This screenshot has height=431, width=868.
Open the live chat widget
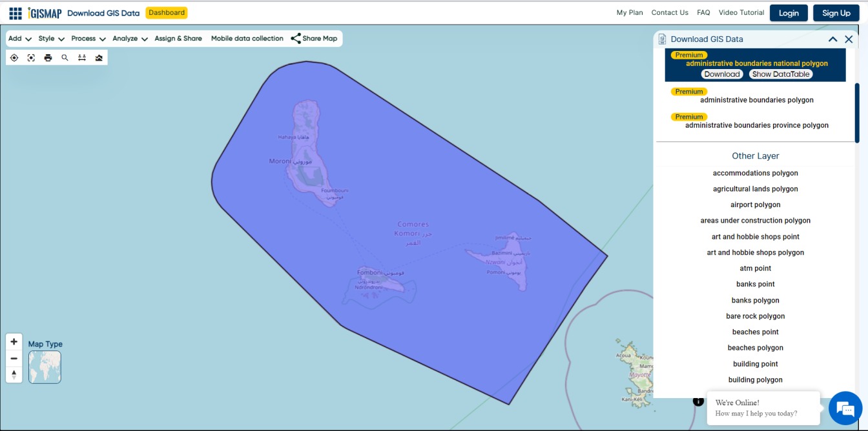pyautogui.click(x=845, y=408)
